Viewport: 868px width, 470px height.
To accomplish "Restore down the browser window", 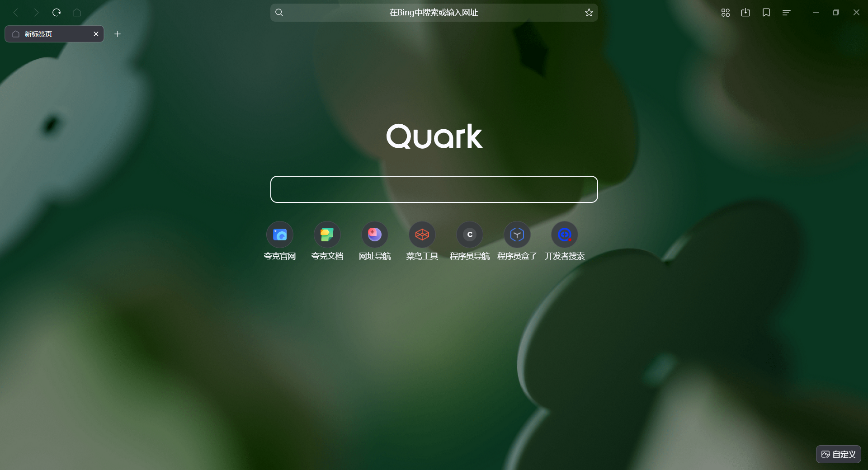I will click(836, 13).
